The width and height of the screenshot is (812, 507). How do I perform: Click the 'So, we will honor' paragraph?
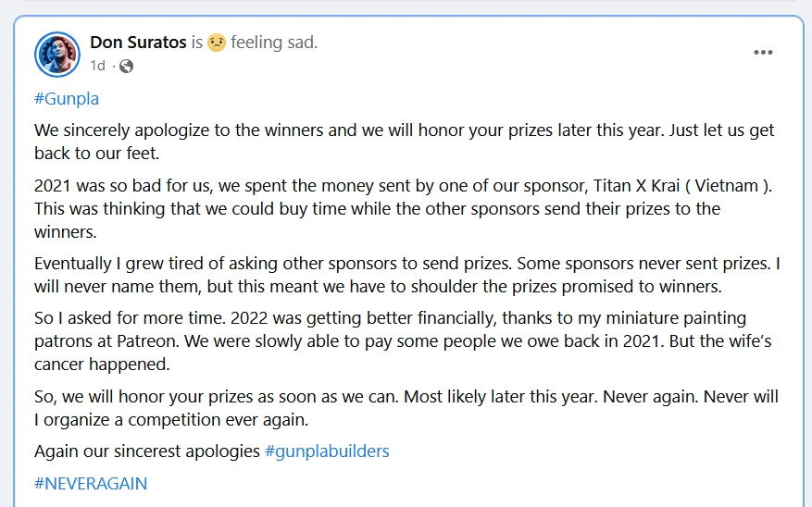[x=406, y=408]
